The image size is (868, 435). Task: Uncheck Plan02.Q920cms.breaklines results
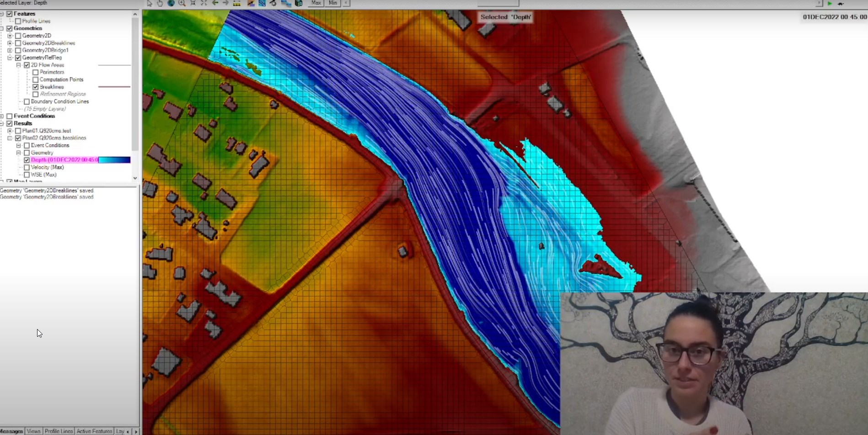coord(18,138)
